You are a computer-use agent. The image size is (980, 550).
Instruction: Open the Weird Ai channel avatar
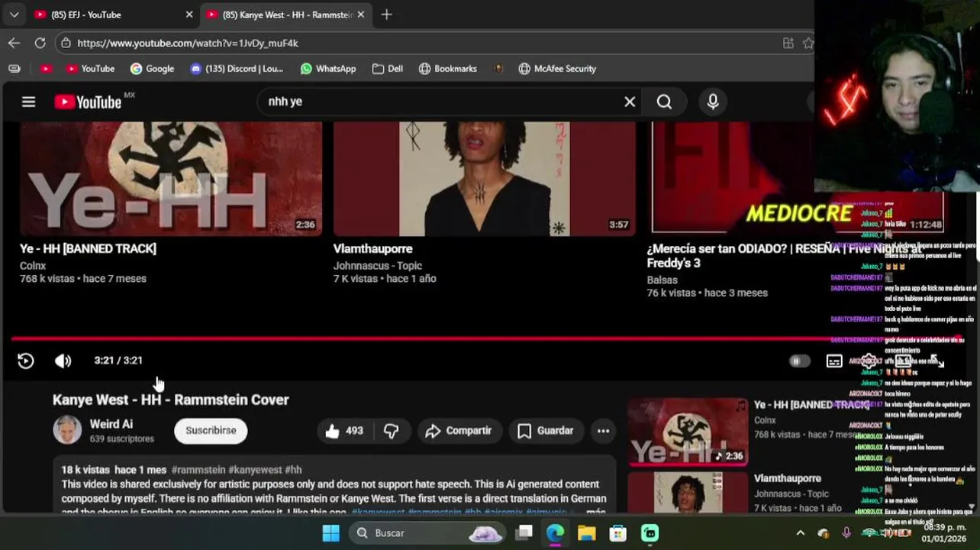tap(67, 430)
